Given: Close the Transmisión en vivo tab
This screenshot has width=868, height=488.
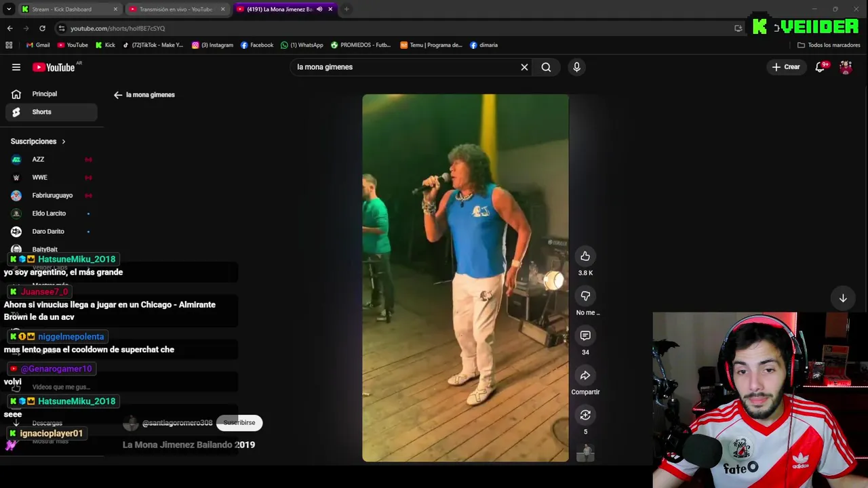Looking at the screenshot, I should (x=222, y=9).
